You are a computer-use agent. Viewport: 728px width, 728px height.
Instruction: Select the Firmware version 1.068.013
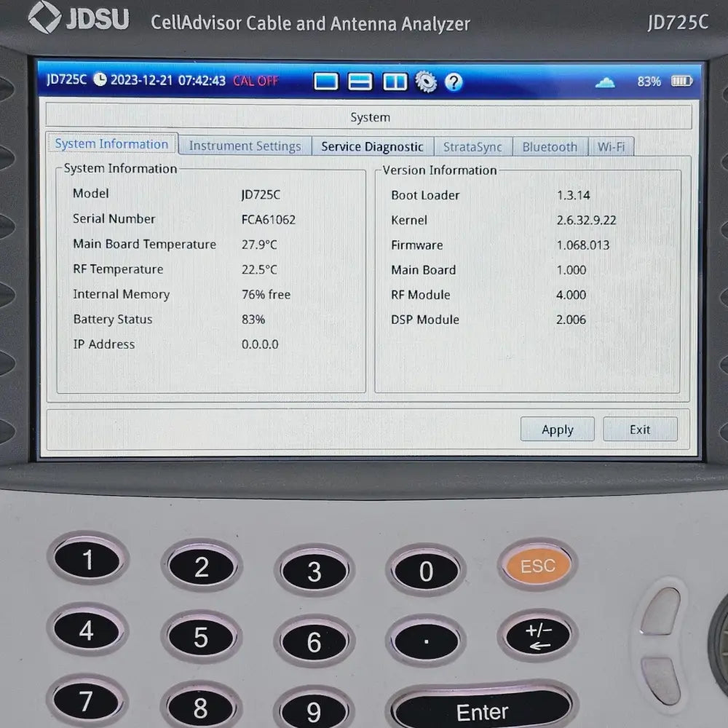[x=583, y=245]
